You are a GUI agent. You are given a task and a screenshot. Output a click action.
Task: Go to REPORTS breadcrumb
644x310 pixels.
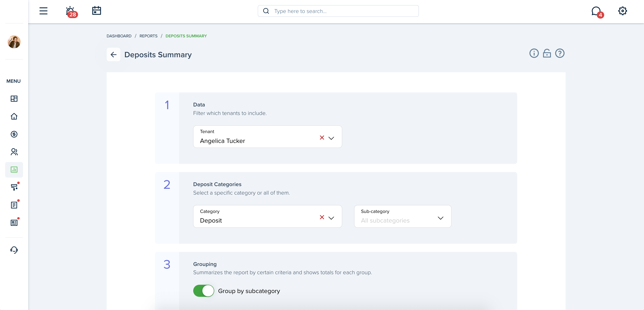[148, 36]
